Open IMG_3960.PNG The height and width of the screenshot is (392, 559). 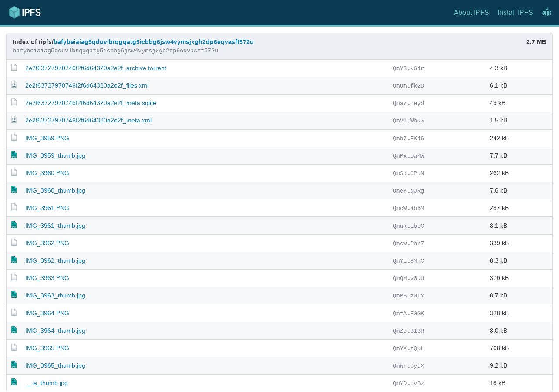pos(47,173)
